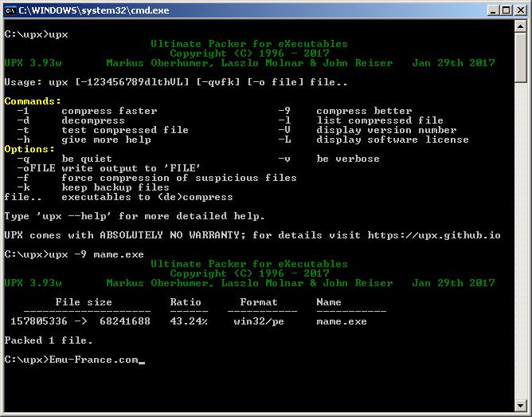This screenshot has width=532, height=417.
Task: Click the vertical scrollbar thumb
Action: 521,57
